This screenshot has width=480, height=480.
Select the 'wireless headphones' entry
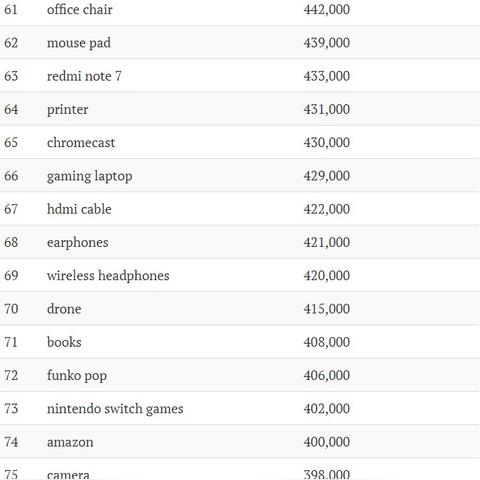pyautogui.click(x=108, y=276)
